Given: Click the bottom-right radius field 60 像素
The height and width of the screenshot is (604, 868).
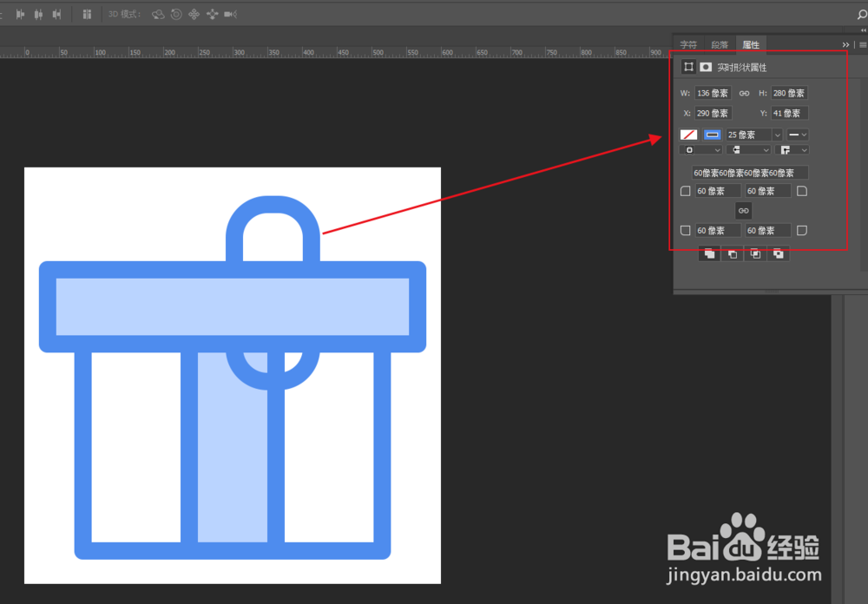Looking at the screenshot, I should (x=768, y=230).
